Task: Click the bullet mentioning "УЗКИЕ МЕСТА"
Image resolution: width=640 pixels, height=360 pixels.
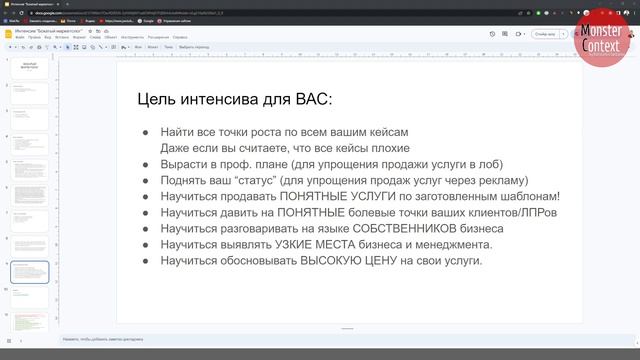Action: tap(326, 244)
